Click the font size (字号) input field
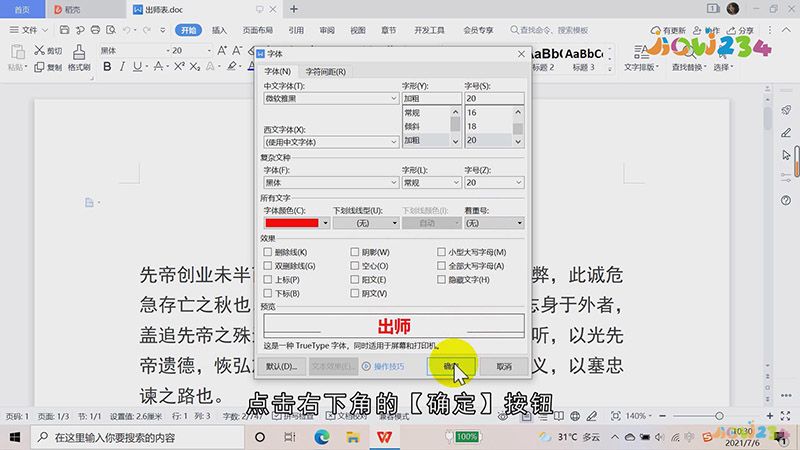The image size is (800, 450). 494,98
